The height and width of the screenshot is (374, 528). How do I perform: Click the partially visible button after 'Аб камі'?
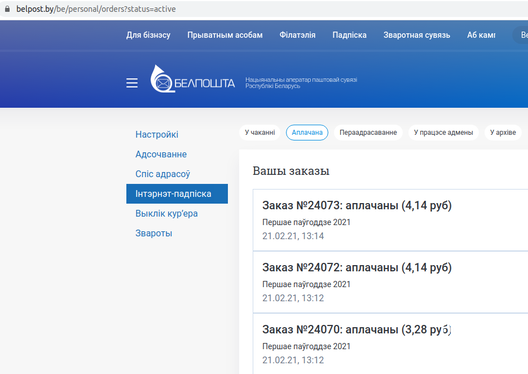(x=520, y=35)
